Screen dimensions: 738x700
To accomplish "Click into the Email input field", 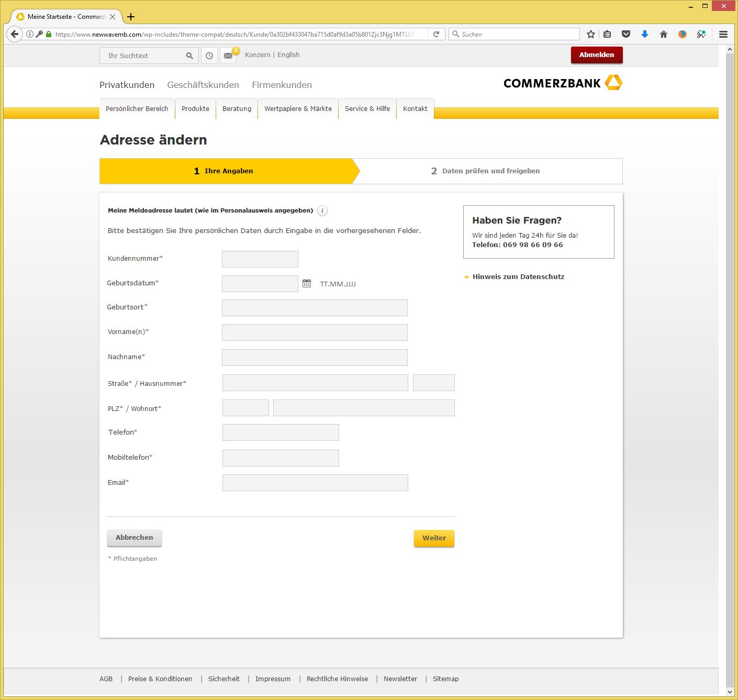I will pyautogui.click(x=315, y=483).
